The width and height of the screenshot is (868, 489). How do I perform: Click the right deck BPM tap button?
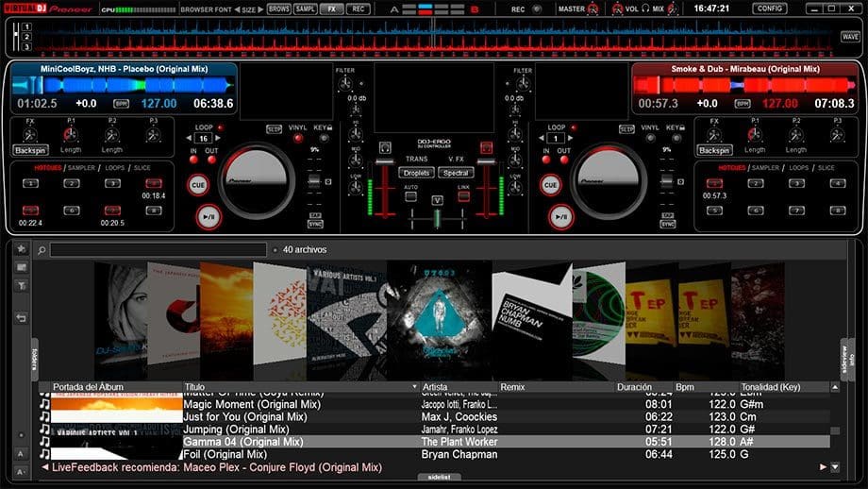coord(742,104)
